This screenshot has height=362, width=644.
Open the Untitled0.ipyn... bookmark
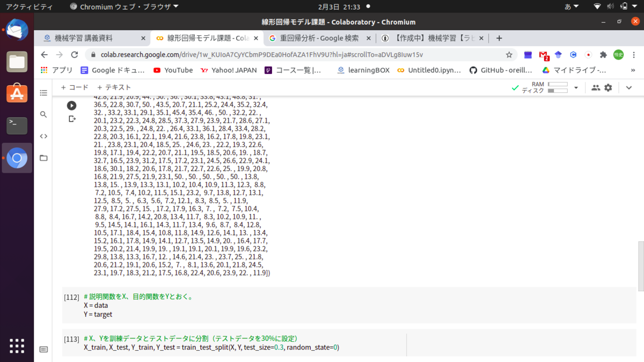(430, 70)
